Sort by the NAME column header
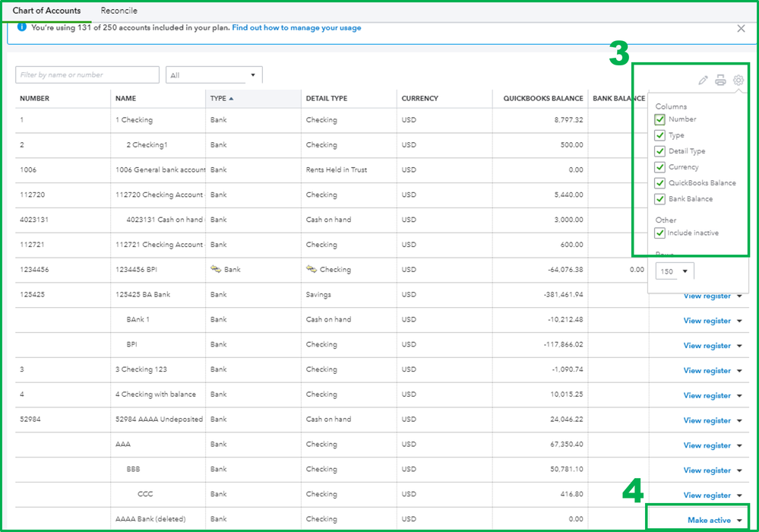759x532 pixels. coord(125,98)
